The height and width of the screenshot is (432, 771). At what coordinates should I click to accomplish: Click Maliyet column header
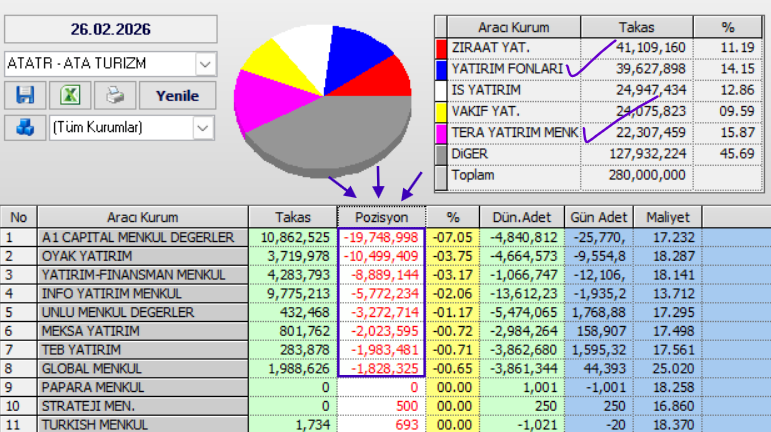[668, 217]
